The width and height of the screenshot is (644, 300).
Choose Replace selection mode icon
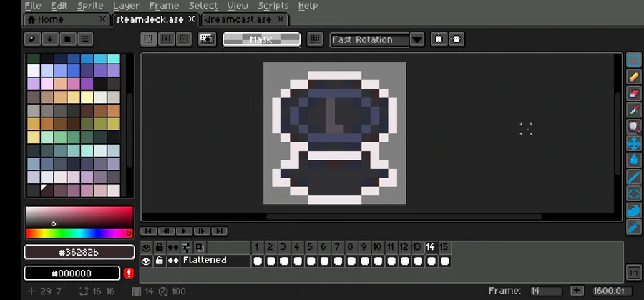(148, 39)
